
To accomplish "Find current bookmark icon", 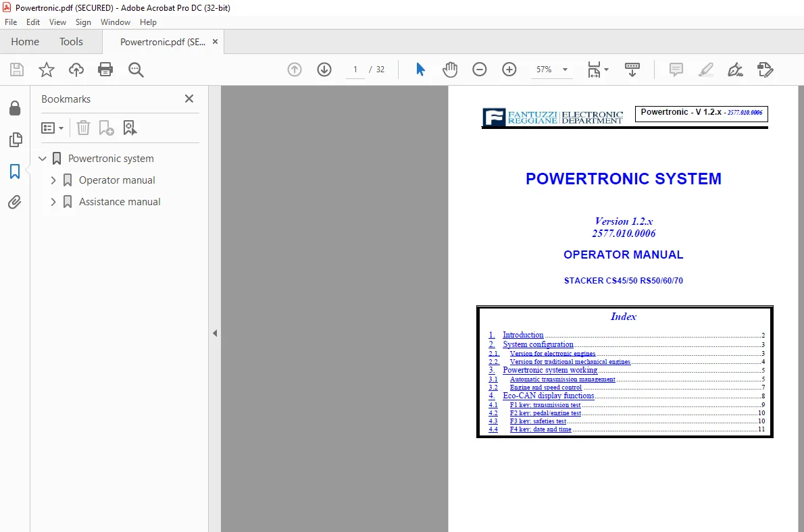I will [x=130, y=128].
